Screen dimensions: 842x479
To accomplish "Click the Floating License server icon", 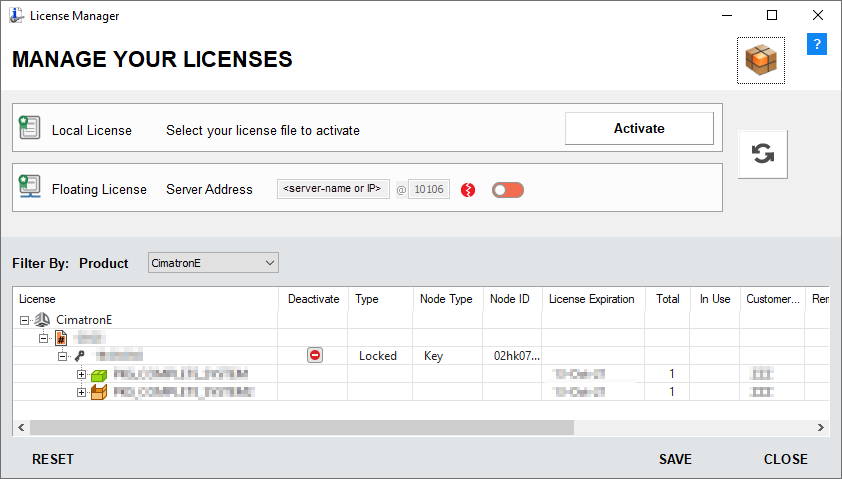I will coord(30,186).
